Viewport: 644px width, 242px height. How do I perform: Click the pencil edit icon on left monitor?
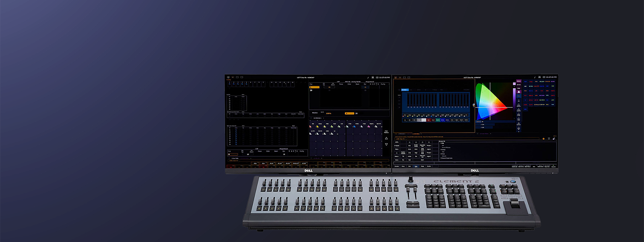(x=368, y=77)
